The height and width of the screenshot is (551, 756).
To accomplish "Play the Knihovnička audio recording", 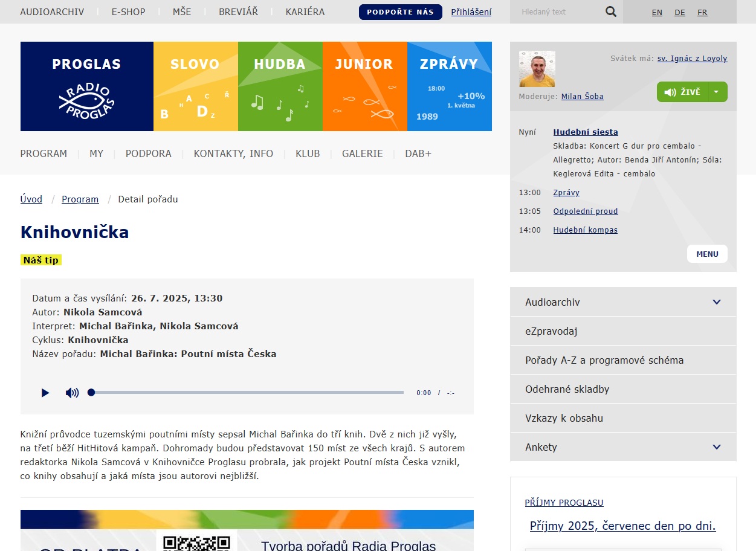I will (45, 393).
